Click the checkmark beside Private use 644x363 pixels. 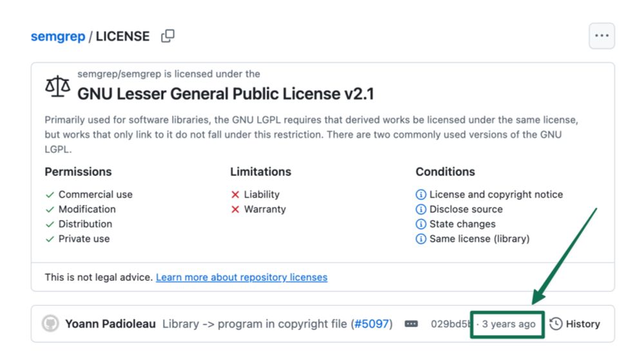tap(50, 239)
